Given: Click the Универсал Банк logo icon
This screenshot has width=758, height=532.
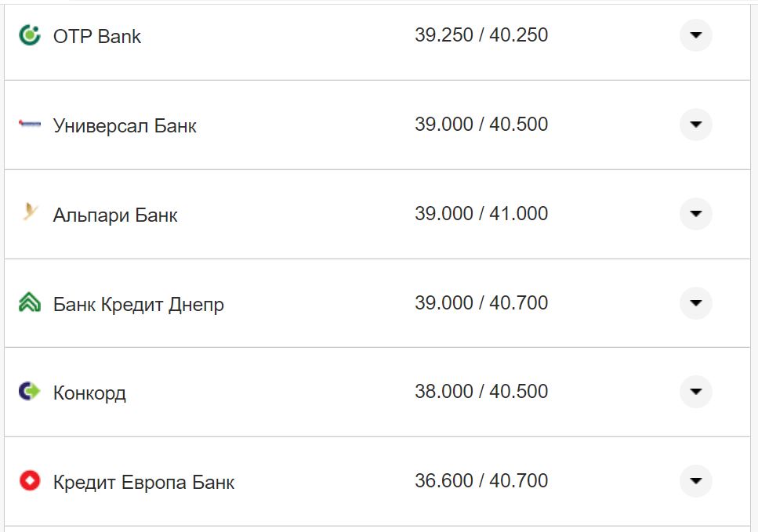Looking at the screenshot, I should click(30, 124).
